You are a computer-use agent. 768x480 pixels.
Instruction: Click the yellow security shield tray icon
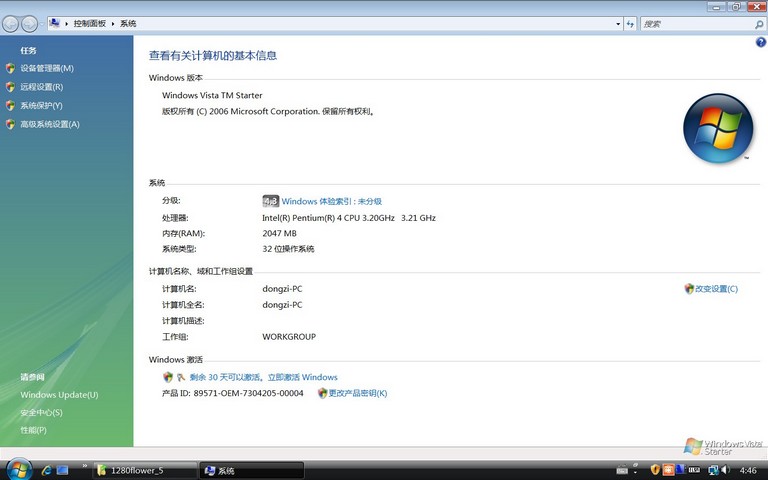click(x=655, y=470)
